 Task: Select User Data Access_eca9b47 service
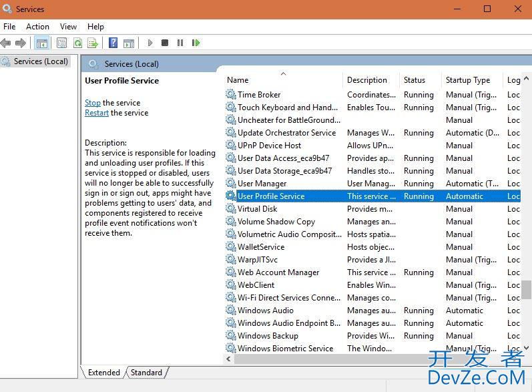tap(372, 158)
